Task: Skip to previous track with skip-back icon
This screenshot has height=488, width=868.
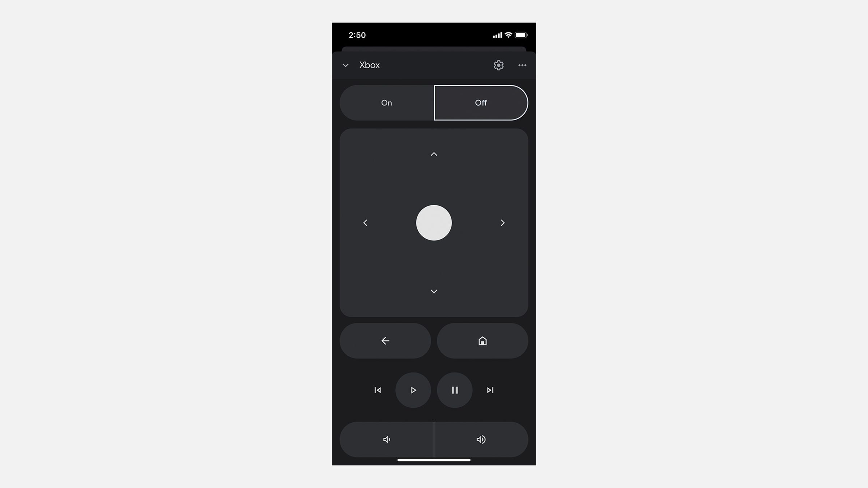Action: coord(377,390)
